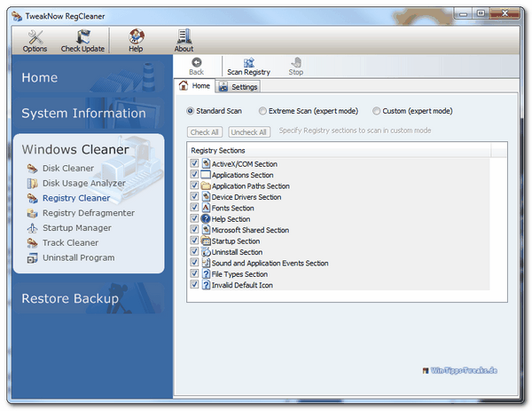Toggle the Invalid Default Icon checkbox

coord(194,284)
